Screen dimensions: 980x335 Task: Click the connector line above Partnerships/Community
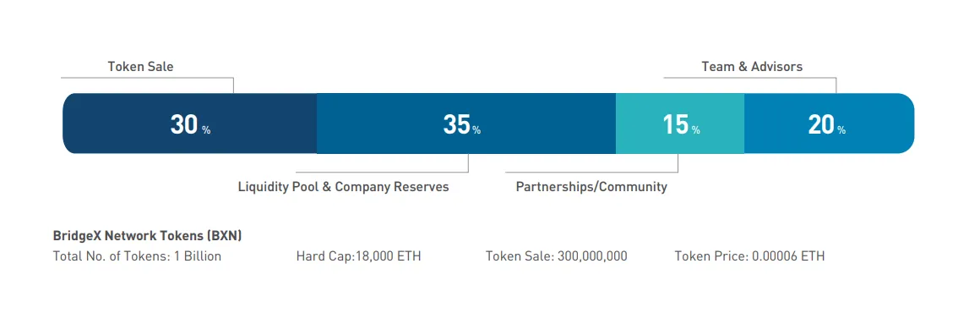(591, 172)
